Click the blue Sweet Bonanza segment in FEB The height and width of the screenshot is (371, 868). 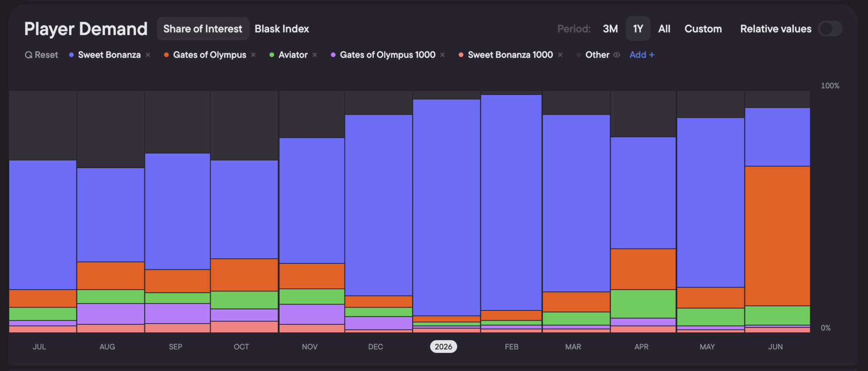pyautogui.click(x=511, y=202)
